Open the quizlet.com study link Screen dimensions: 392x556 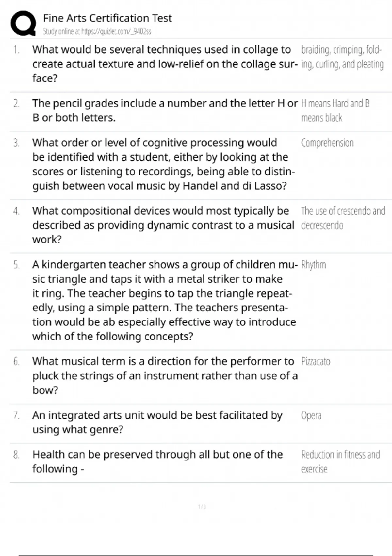[97, 32]
